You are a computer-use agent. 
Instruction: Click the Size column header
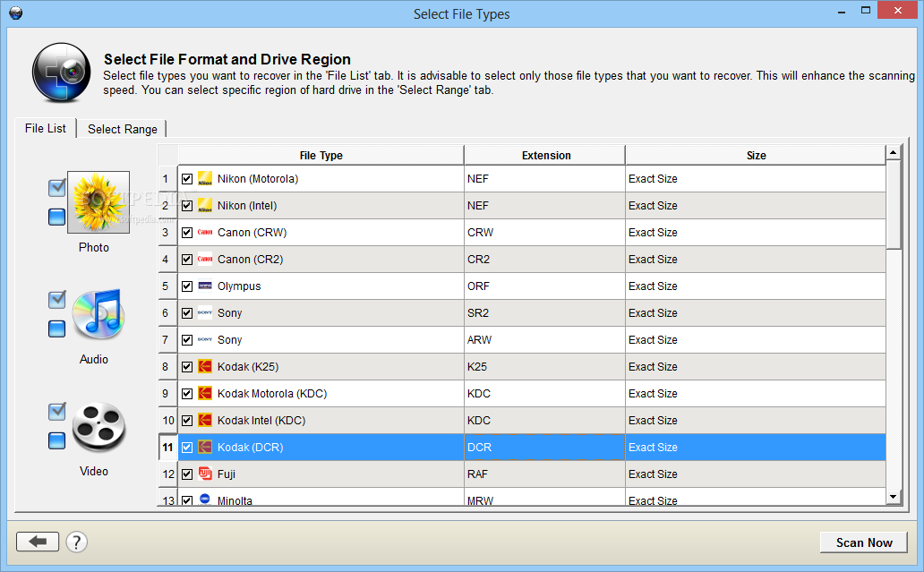756,155
